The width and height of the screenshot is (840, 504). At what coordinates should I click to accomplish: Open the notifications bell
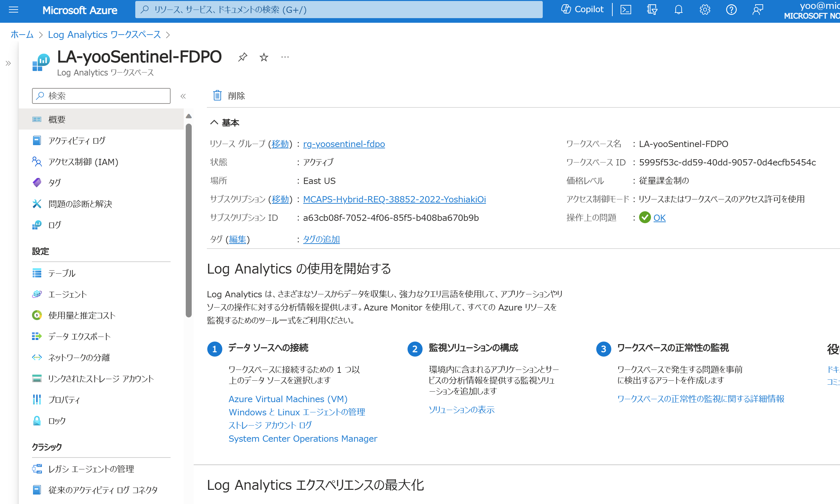point(678,10)
